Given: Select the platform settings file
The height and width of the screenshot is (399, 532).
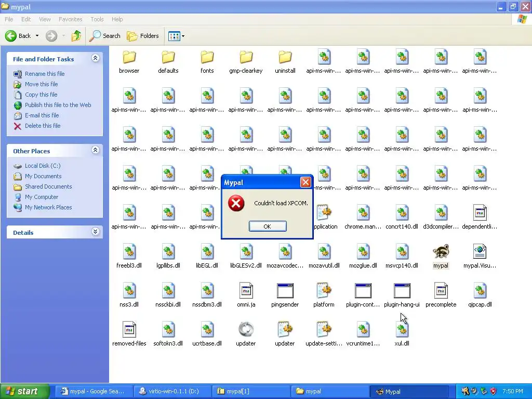Looking at the screenshot, I should (324, 296).
